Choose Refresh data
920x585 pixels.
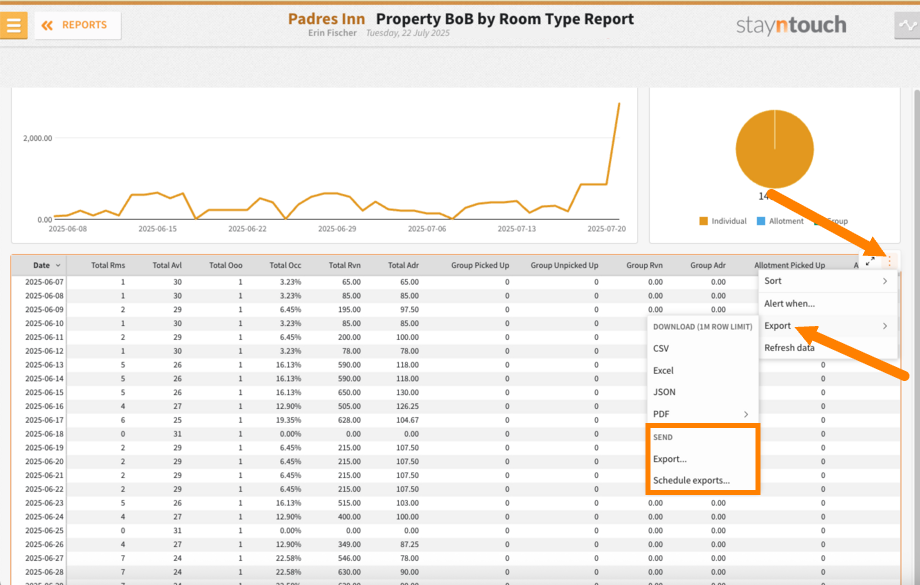click(827, 348)
